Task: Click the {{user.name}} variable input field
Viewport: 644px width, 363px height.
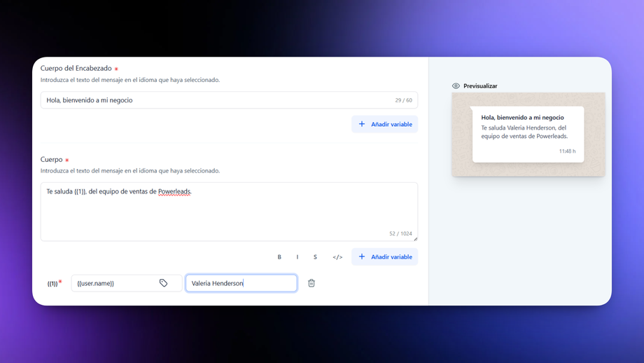Action: (127, 283)
